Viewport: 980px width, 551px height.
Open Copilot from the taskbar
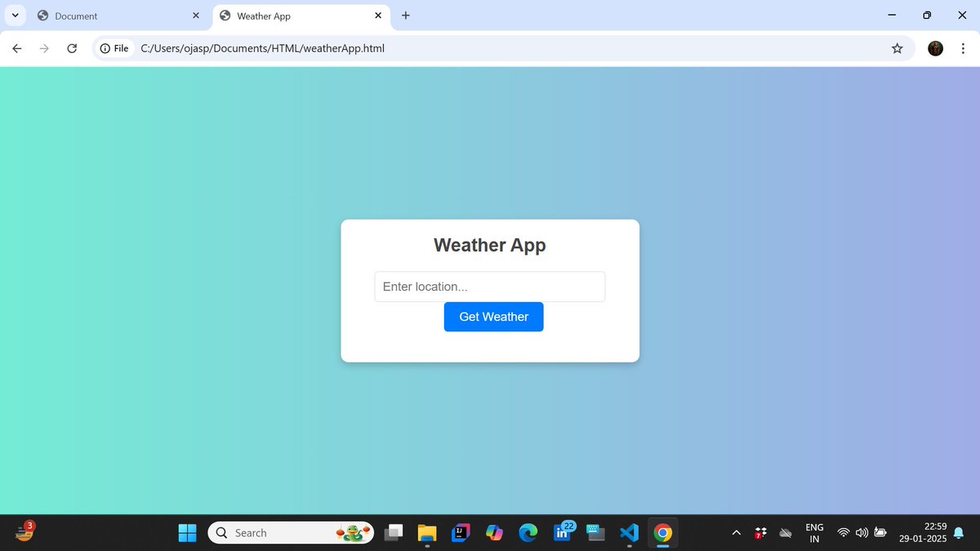495,533
